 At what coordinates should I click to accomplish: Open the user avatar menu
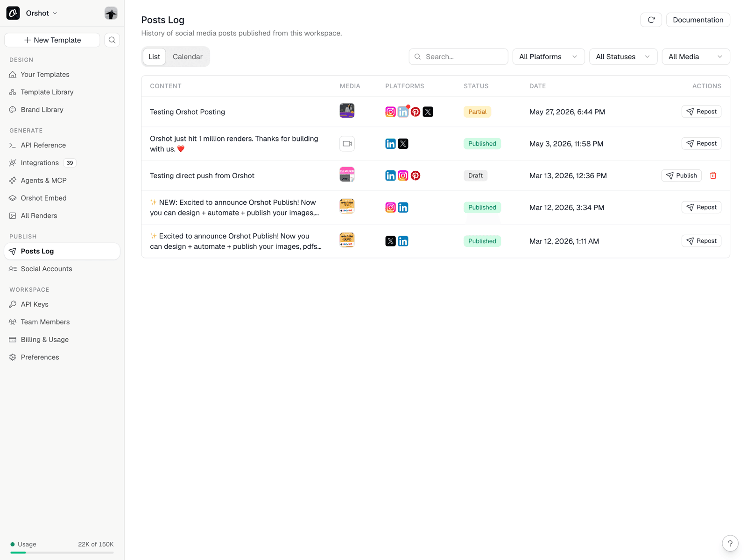[111, 13]
